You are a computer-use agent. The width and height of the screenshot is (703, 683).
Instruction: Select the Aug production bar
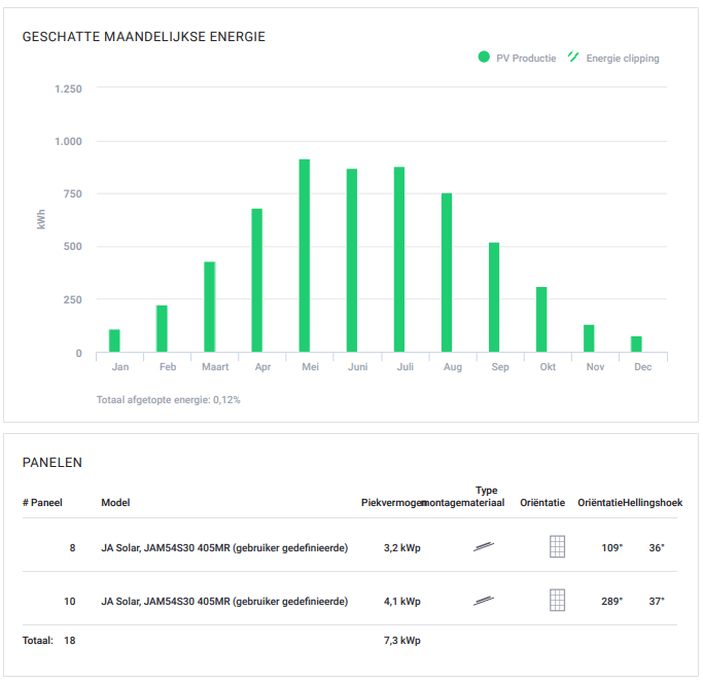[x=447, y=273]
